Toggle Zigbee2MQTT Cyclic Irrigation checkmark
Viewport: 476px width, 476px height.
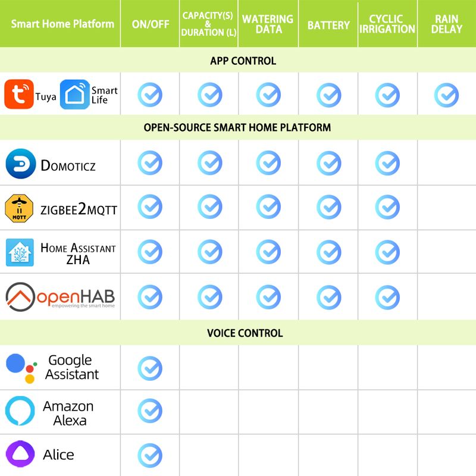[387, 207]
